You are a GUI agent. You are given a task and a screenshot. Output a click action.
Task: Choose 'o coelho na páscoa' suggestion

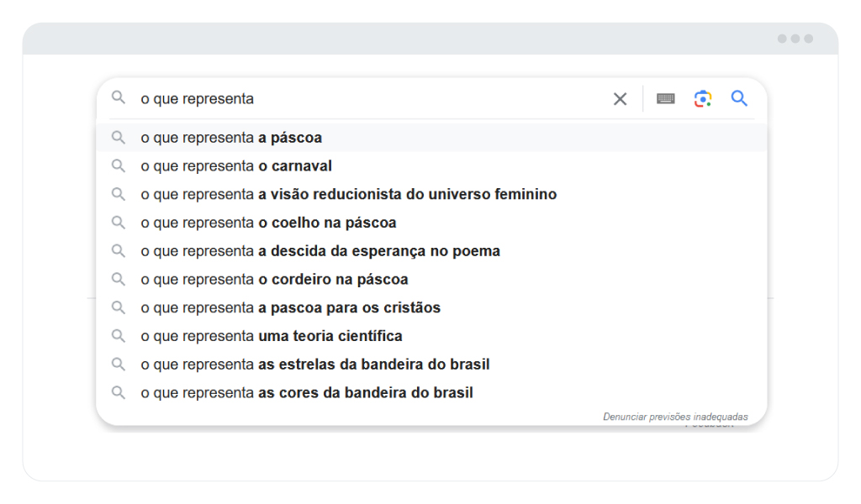[431, 223]
